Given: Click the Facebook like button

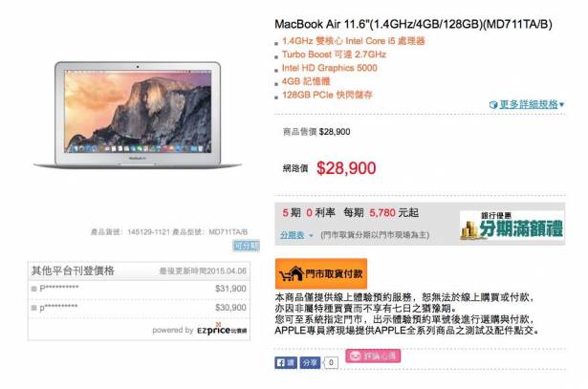Looking at the screenshot, I should [x=286, y=362].
